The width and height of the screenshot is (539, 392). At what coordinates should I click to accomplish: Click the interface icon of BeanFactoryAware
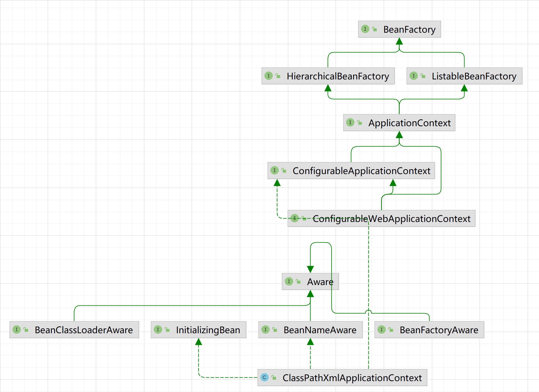(382, 329)
